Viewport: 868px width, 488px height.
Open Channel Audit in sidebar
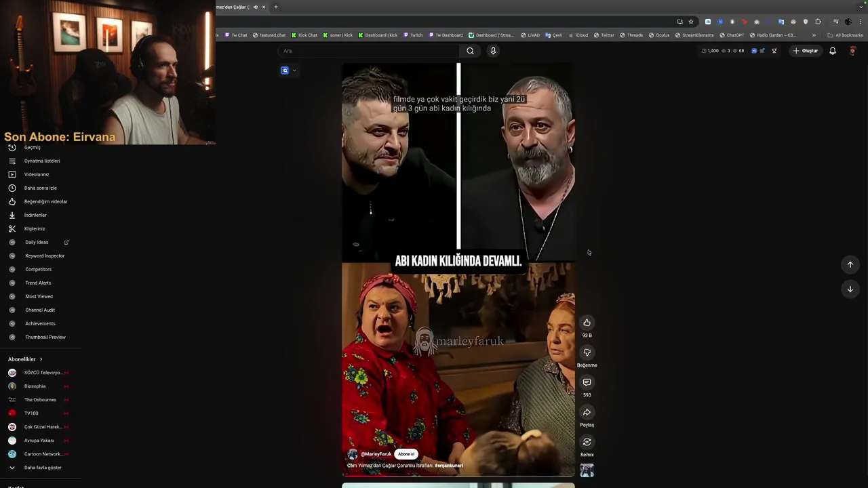click(x=40, y=310)
